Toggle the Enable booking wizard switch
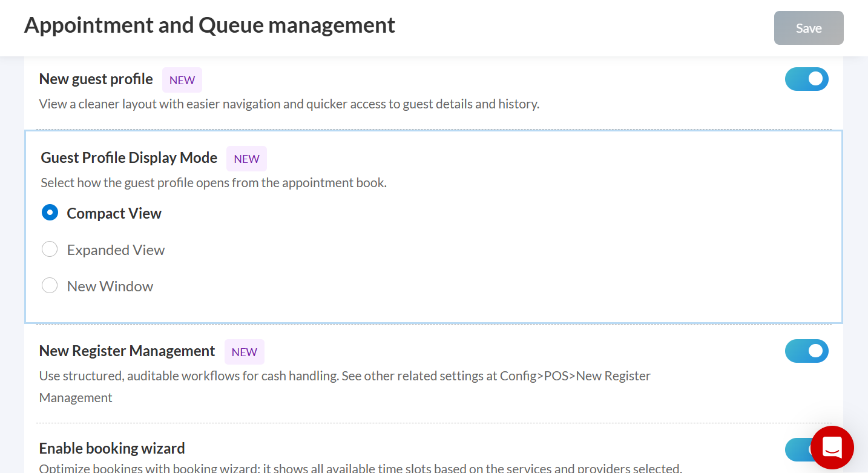The height and width of the screenshot is (473, 868). 797,450
